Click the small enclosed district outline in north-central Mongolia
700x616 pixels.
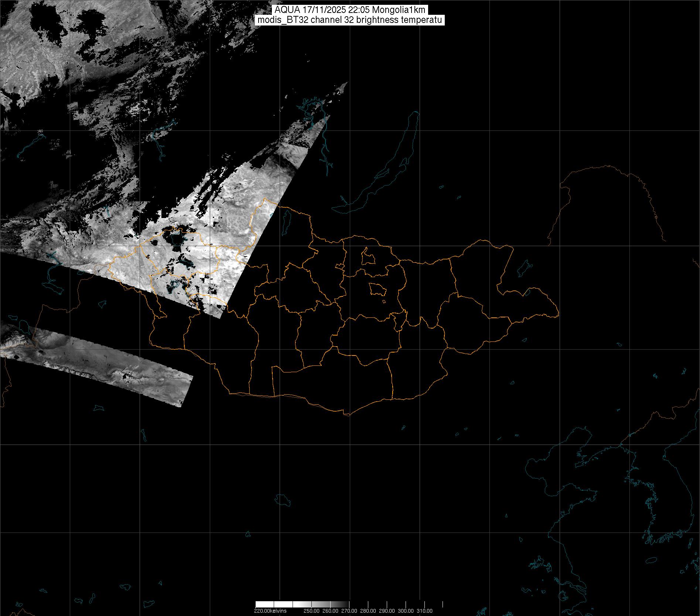point(368,257)
